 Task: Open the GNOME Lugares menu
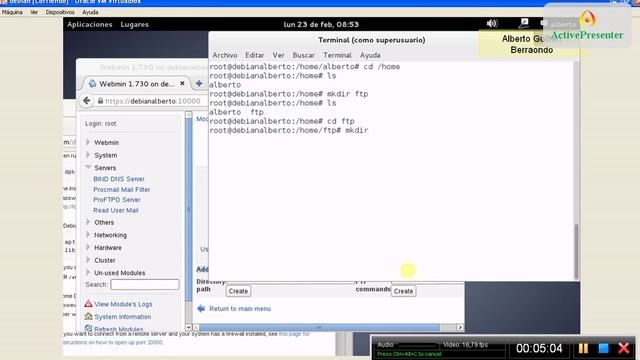coord(134,24)
